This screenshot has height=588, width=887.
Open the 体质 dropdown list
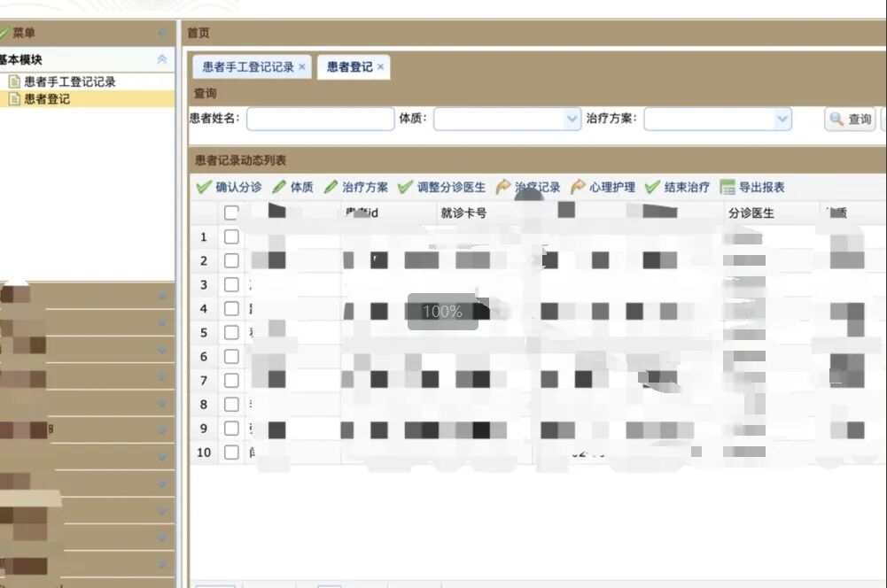(572, 119)
